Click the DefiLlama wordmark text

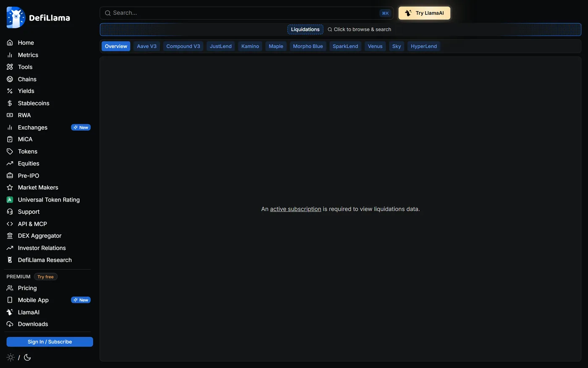50,18
